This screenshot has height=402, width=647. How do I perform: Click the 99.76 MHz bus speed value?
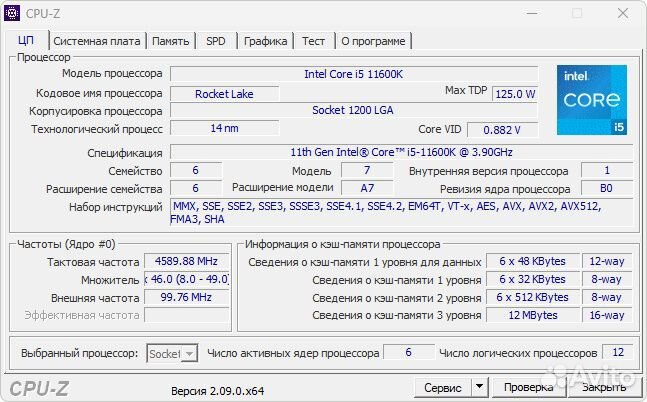click(x=187, y=297)
